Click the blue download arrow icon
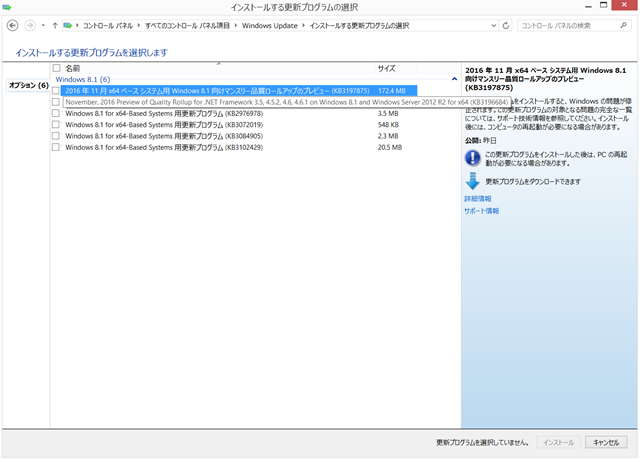 (472, 181)
